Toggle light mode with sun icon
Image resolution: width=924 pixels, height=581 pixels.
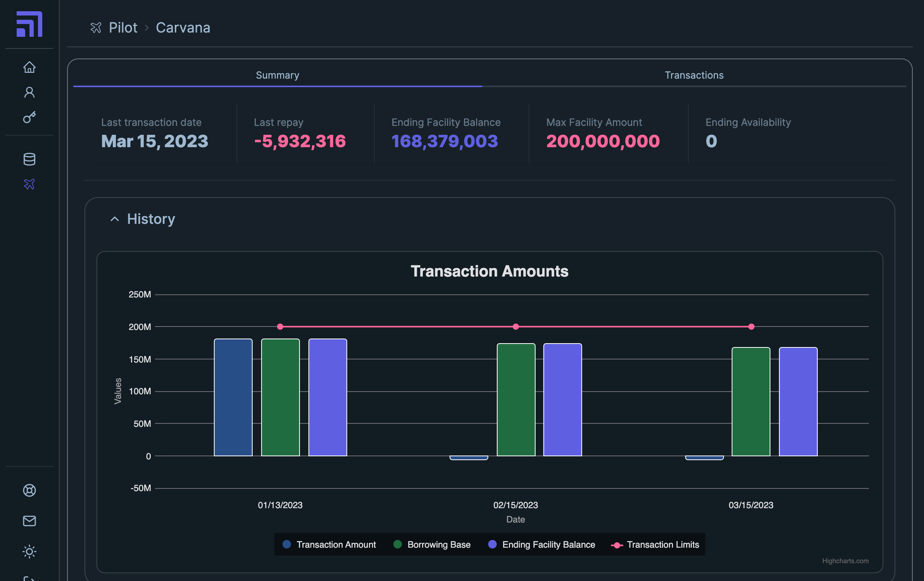29,551
